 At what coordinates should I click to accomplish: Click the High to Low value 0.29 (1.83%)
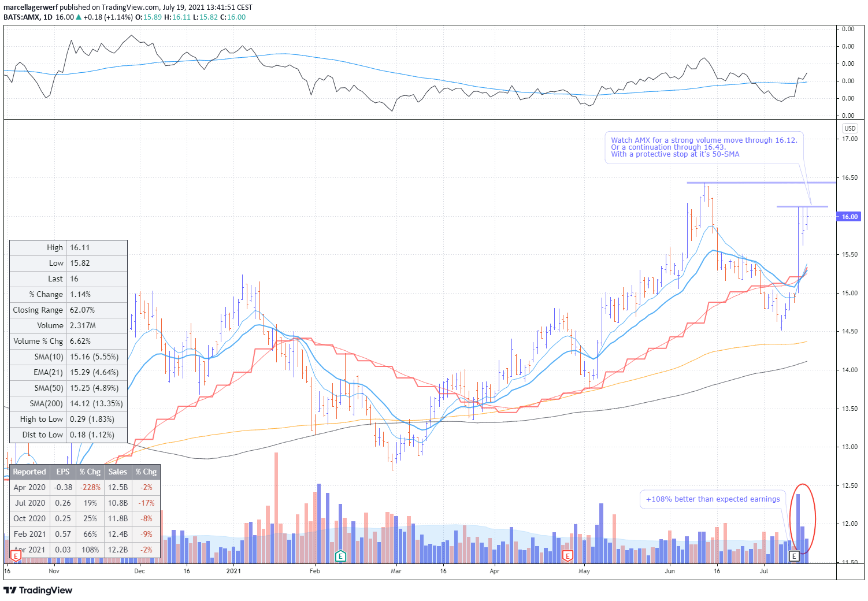tap(92, 419)
